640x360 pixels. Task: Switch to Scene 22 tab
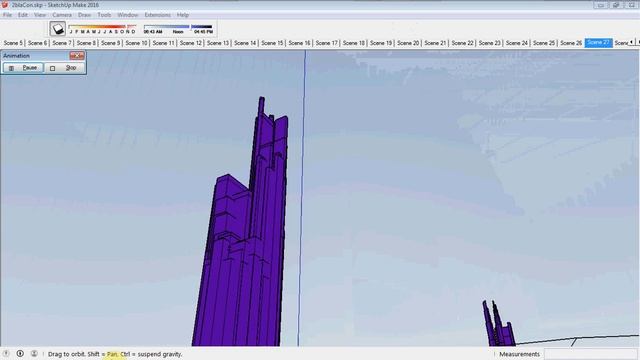click(x=462, y=43)
